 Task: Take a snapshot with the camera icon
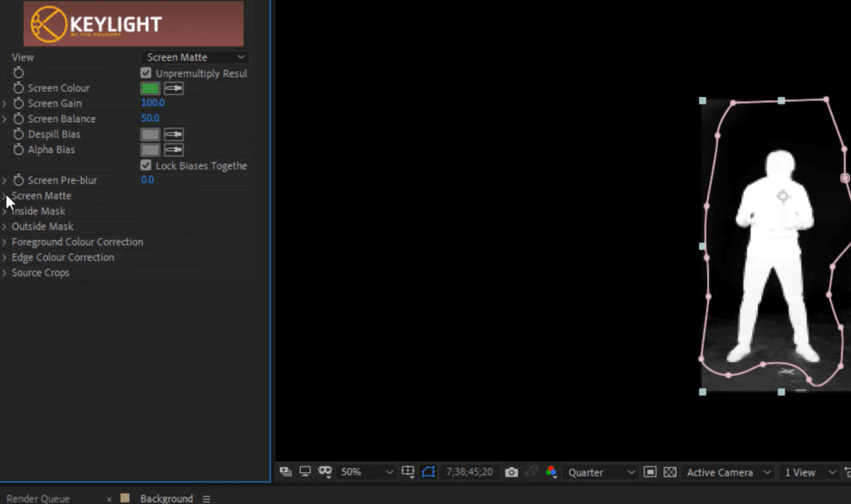coord(511,472)
